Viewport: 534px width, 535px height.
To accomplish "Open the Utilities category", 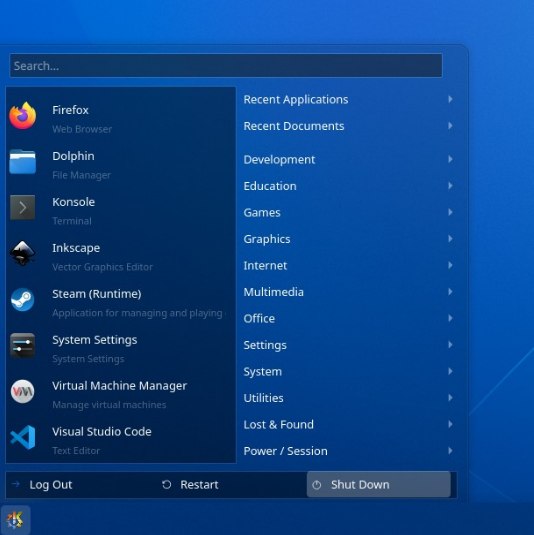I will [348, 398].
